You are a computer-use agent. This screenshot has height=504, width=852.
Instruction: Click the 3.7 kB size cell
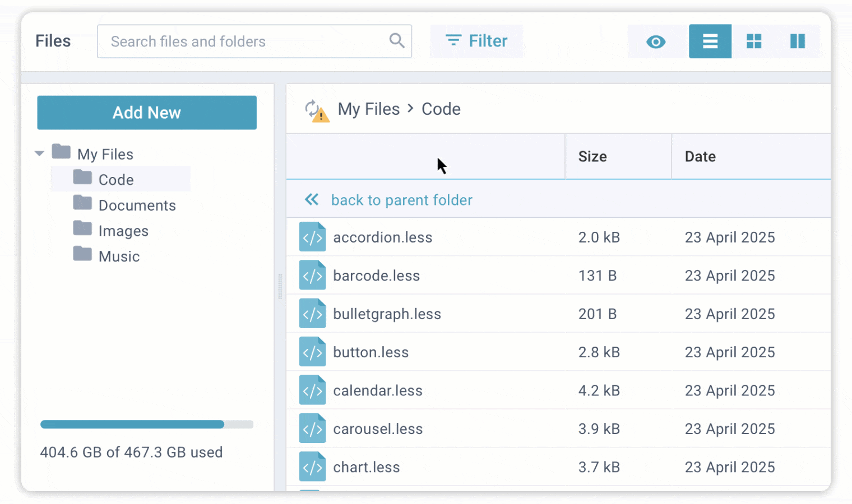599,467
